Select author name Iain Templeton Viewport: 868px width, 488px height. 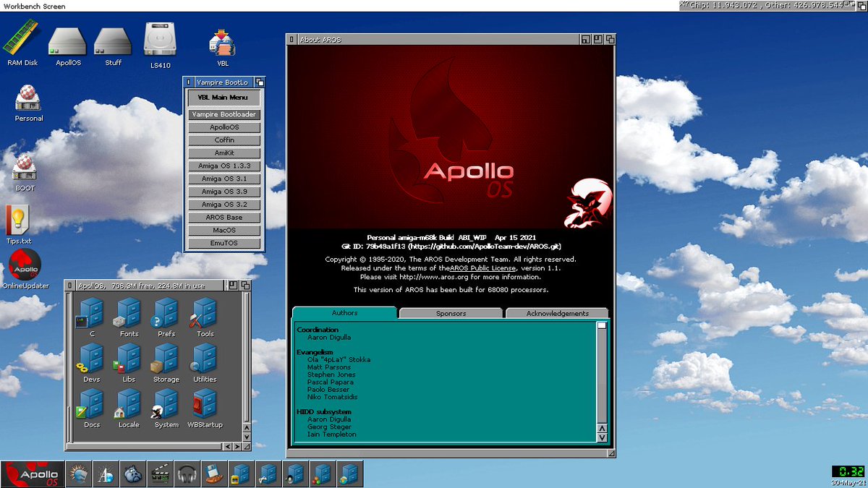coord(332,434)
